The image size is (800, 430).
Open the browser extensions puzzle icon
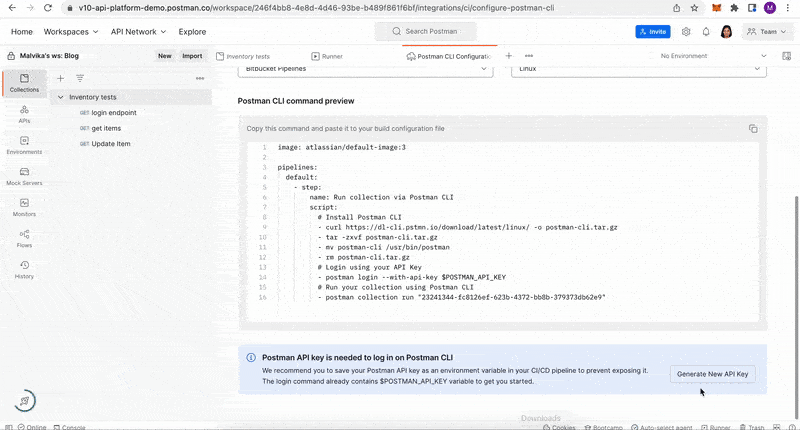tap(734, 8)
